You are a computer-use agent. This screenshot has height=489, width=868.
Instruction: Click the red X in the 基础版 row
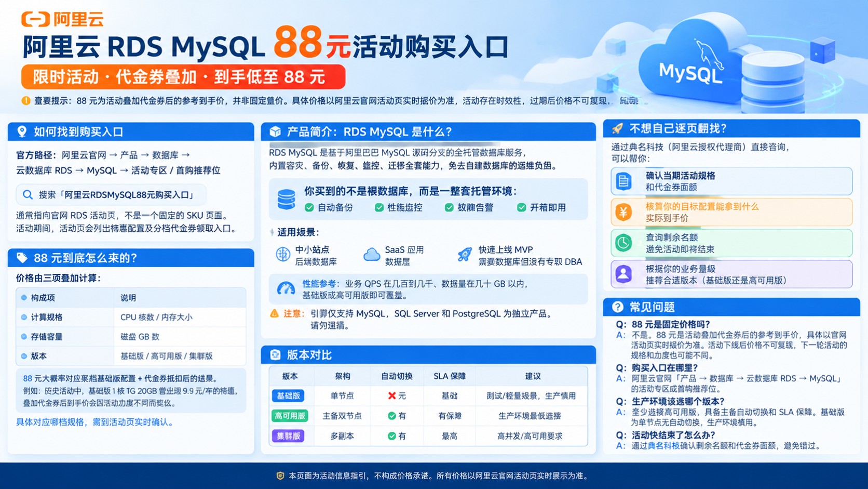392,396
